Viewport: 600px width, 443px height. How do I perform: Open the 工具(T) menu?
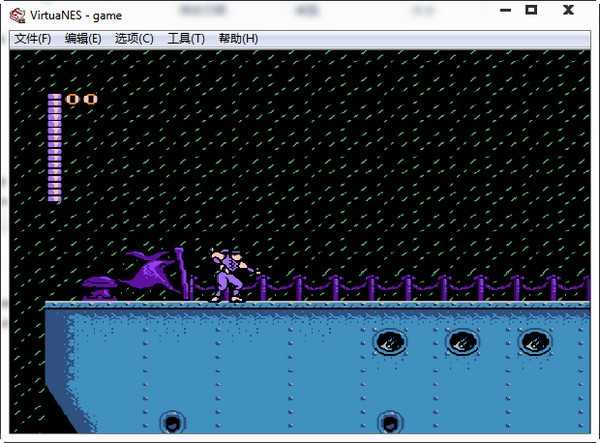186,39
